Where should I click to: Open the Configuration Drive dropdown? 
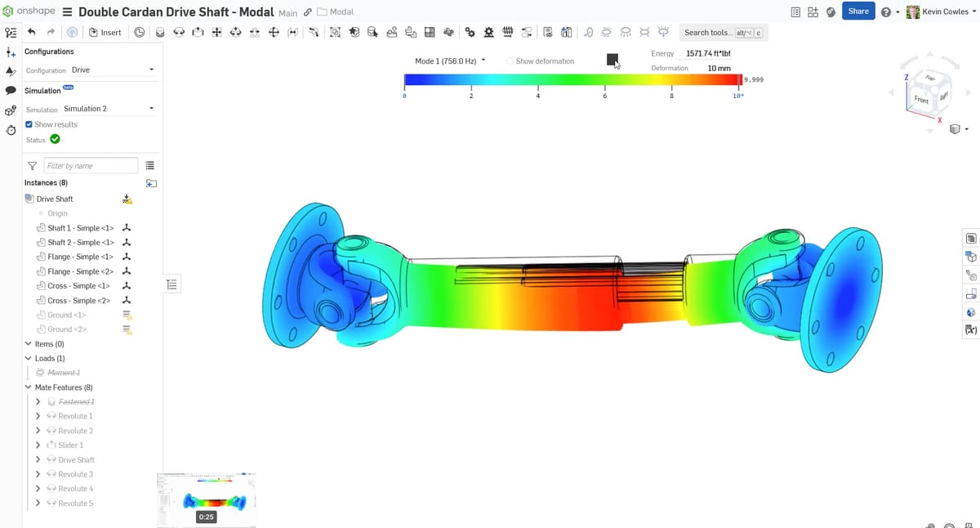coord(112,69)
